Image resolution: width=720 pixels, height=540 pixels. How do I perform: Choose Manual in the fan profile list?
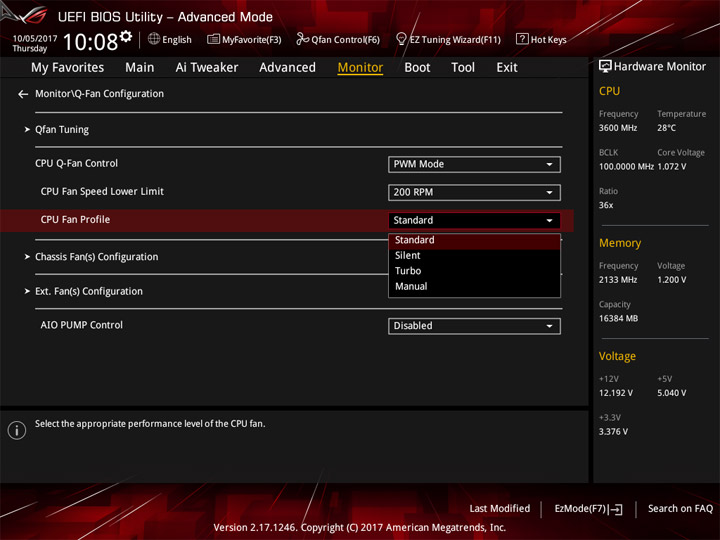[x=474, y=287]
